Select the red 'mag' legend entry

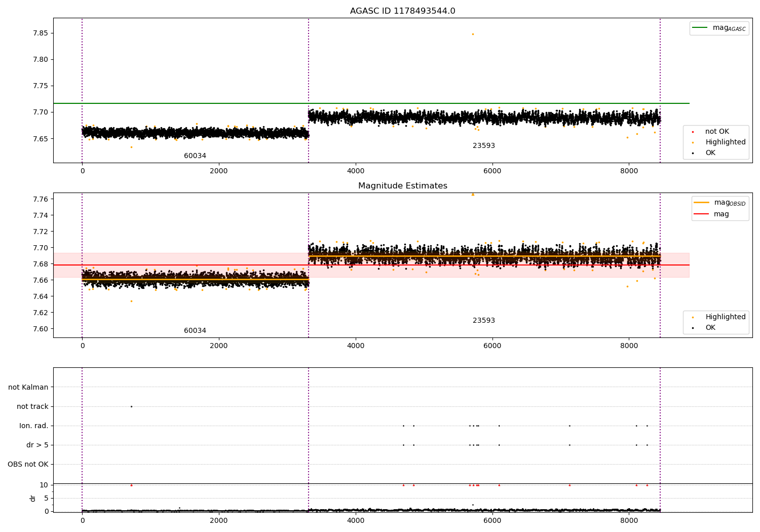(711, 214)
